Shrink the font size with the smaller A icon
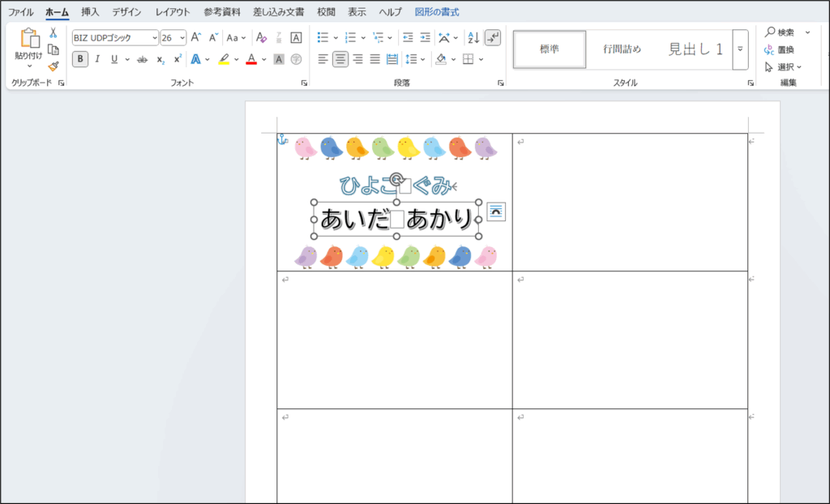Image resolution: width=830 pixels, height=504 pixels. coord(213,37)
